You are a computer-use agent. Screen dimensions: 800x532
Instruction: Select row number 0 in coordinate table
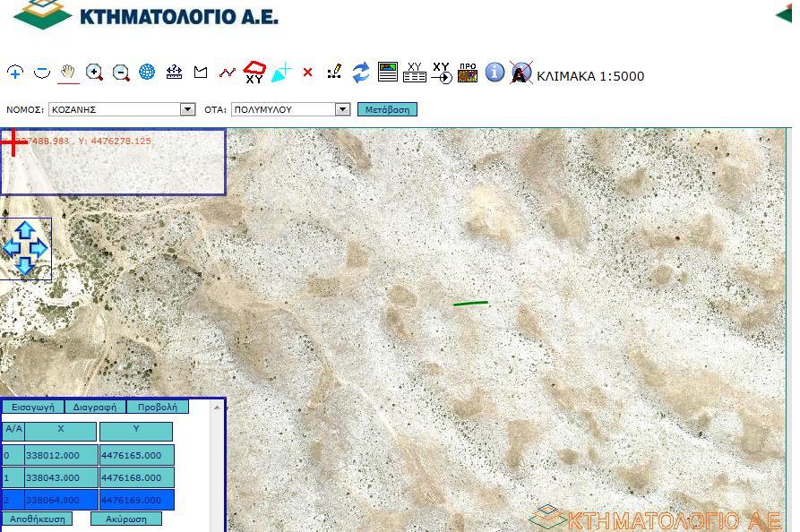13,455
